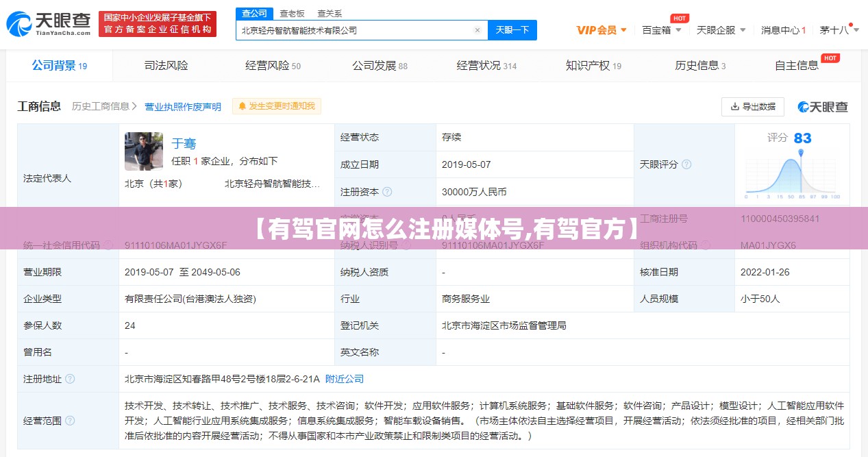868x457 pixels.
Task: Select the 商务服务业 industry value
Action: [466, 299]
